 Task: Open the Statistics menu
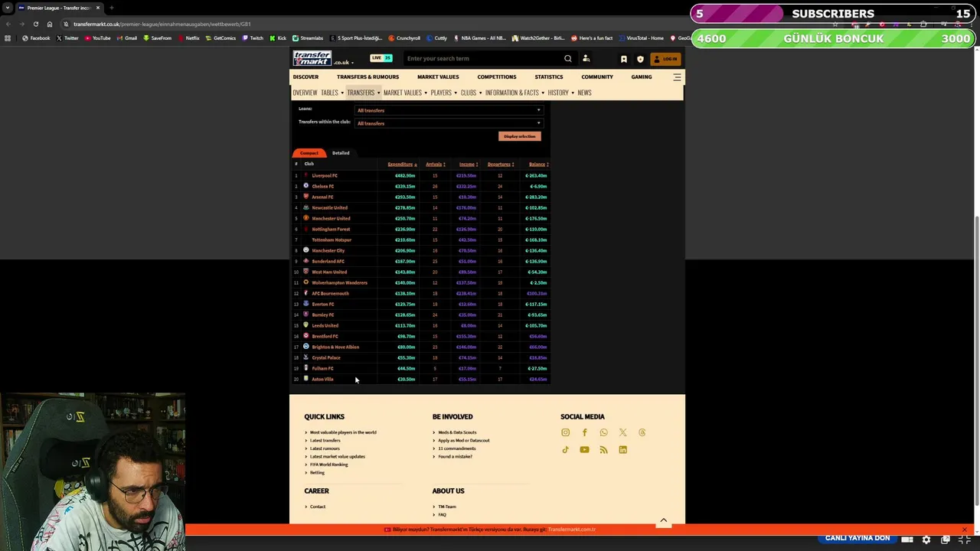(x=549, y=77)
